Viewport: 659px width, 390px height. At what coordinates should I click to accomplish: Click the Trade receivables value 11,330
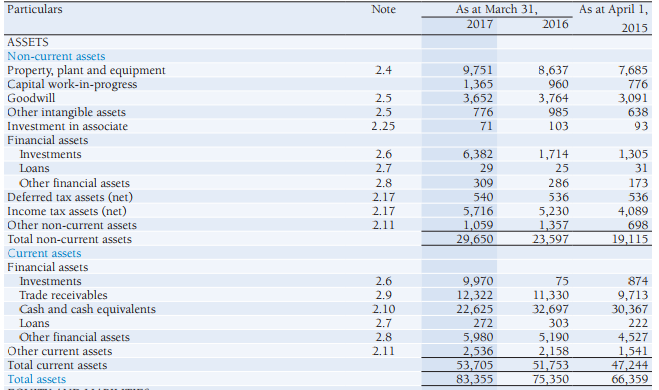click(551, 295)
